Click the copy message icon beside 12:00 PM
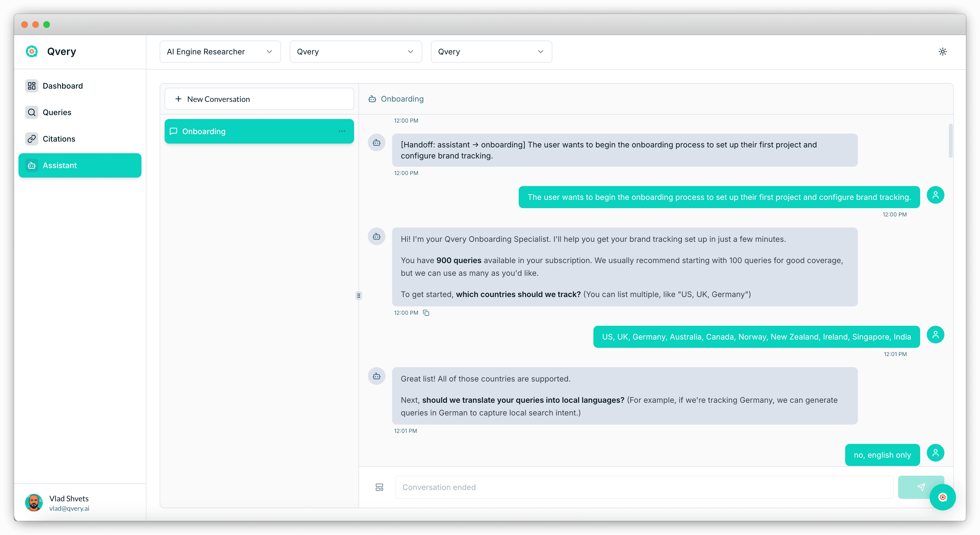The image size is (980, 535). 426,312
